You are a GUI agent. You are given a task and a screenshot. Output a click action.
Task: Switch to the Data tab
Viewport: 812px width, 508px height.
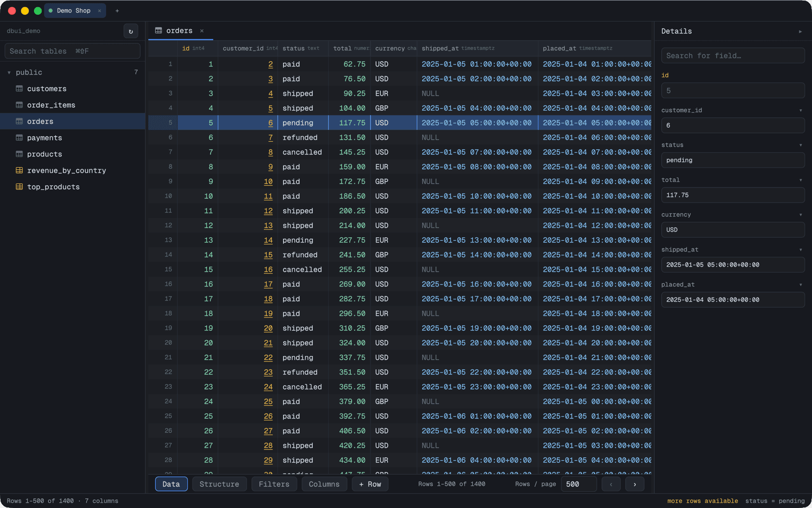point(171,484)
